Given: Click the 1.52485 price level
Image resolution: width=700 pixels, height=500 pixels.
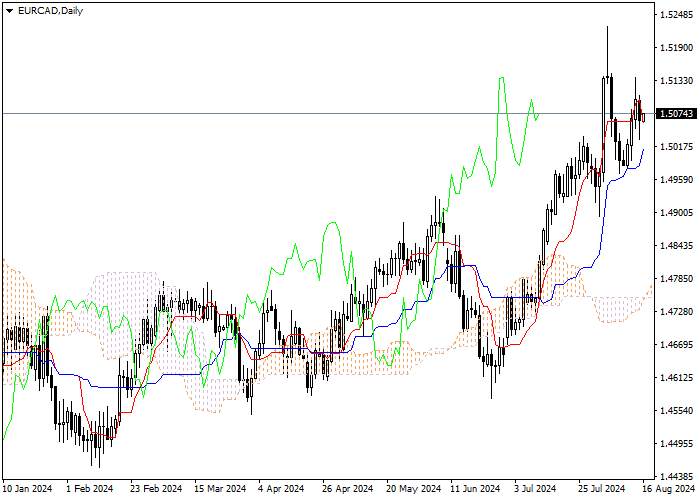Looking at the screenshot, I should (677, 15).
